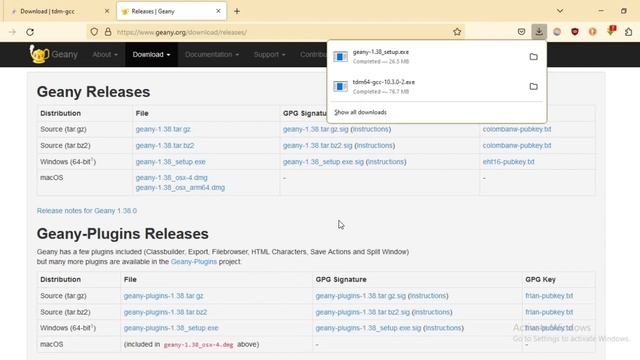Click the round avatar extension icon in toolbar

[x=557, y=32]
